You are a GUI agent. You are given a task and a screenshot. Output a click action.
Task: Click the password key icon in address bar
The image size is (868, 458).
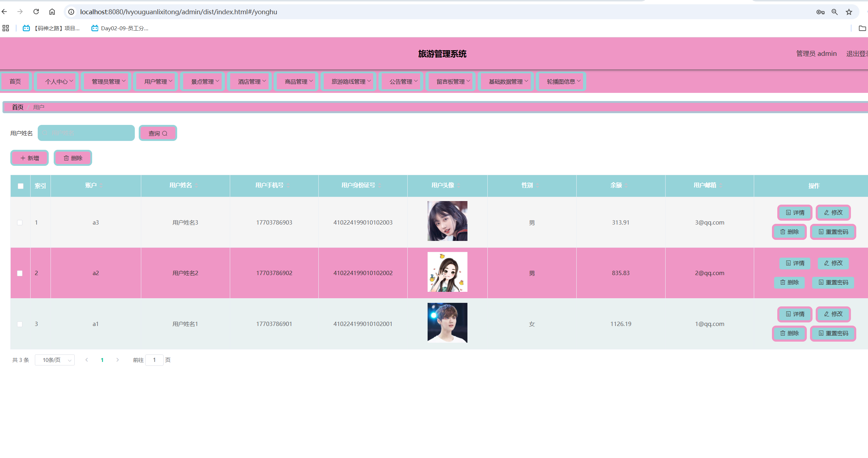click(820, 12)
